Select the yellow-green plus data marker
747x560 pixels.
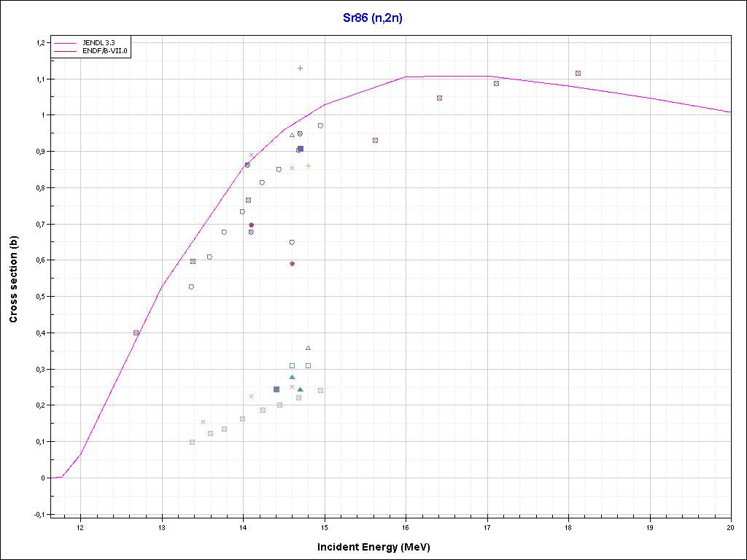click(308, 166)
